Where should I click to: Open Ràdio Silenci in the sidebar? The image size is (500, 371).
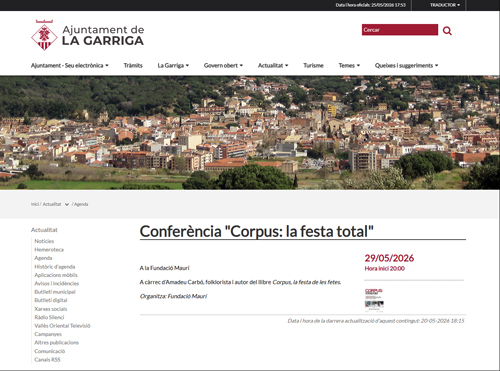click(x=49, y=317)
